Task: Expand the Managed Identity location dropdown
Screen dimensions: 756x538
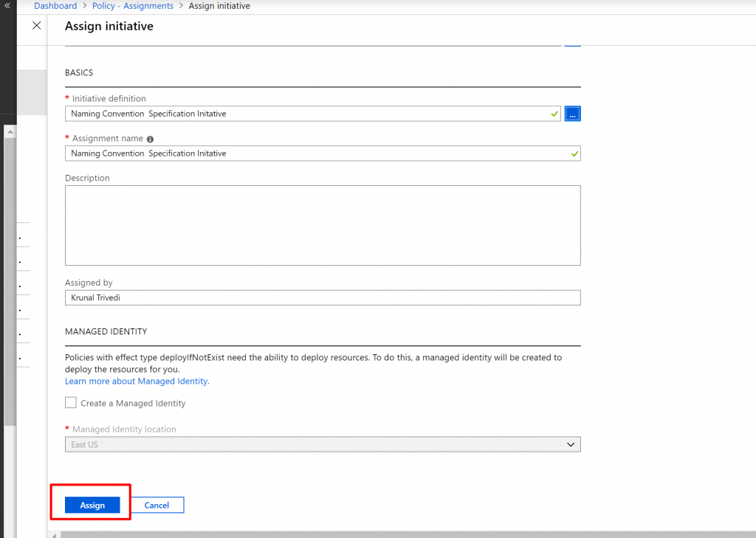Action: [570, 444]
